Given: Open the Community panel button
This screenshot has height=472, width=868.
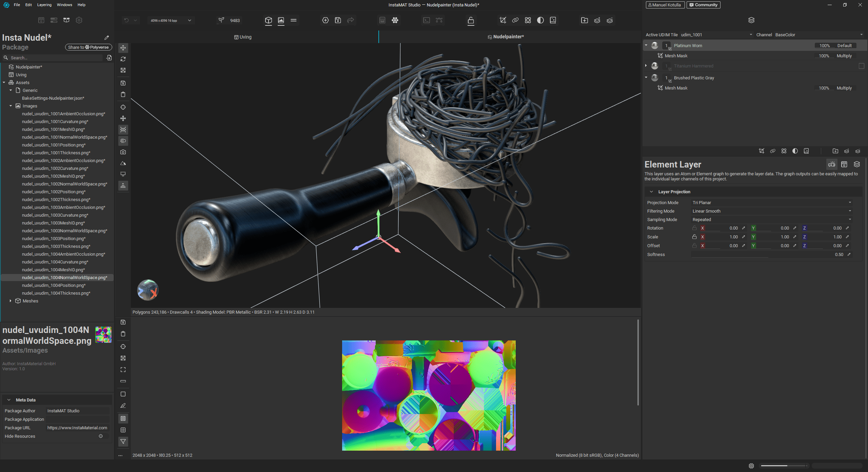Looking at the screenshot, I should [703, 5].
